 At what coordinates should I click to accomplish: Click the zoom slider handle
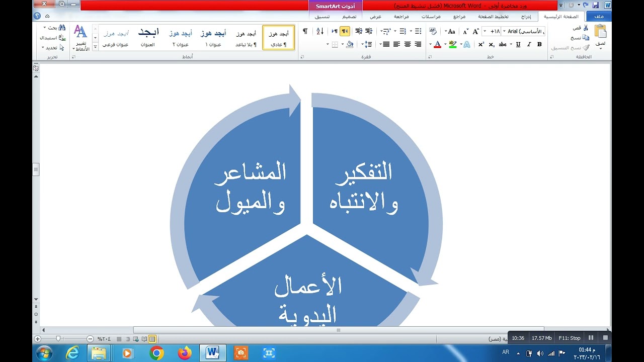pos(58,339)
